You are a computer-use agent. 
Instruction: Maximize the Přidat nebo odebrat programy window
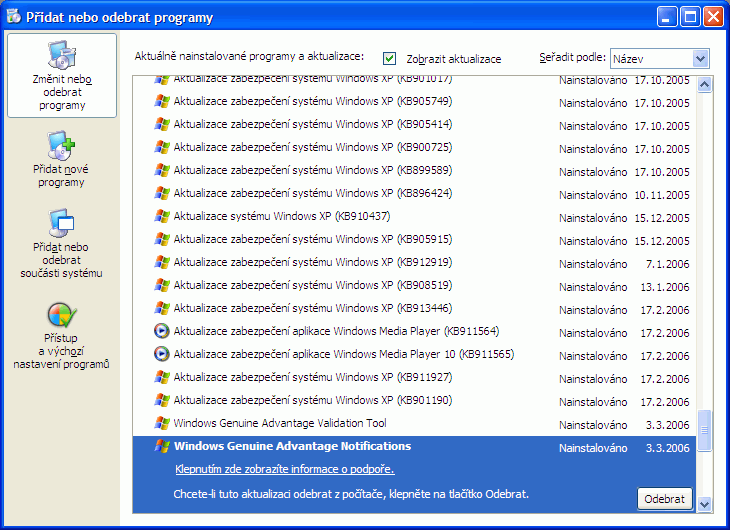(690, 17)
